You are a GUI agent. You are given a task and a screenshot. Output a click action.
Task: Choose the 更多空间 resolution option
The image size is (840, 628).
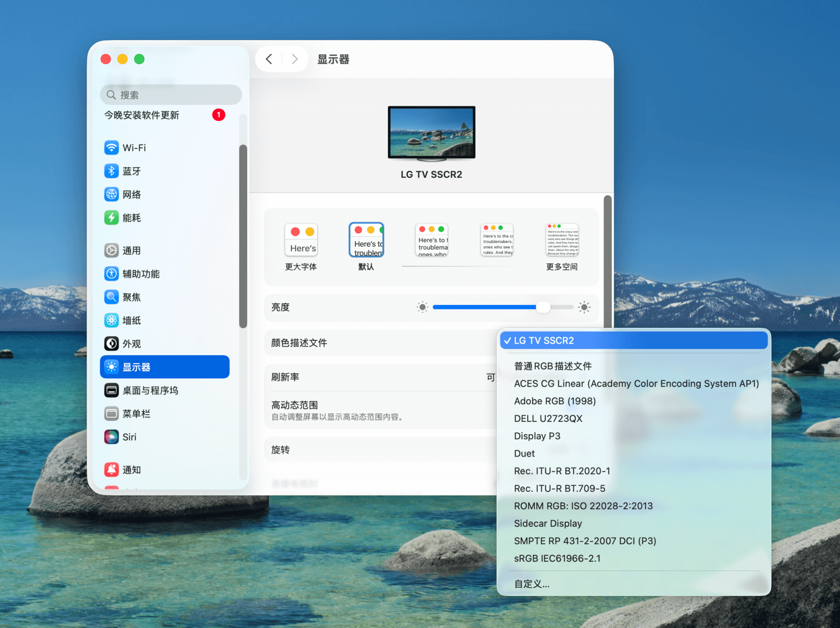(562, 240)
